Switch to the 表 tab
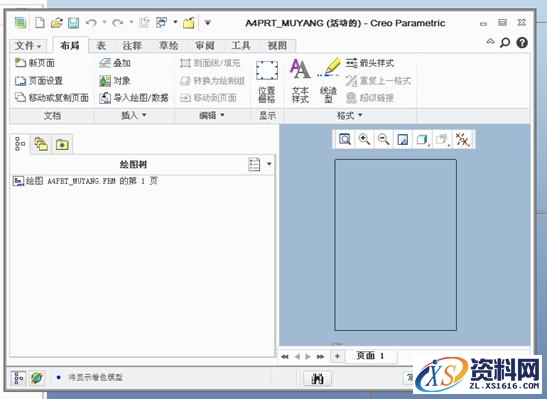Viewport: 547px width, 399px height. coord(101,46)
